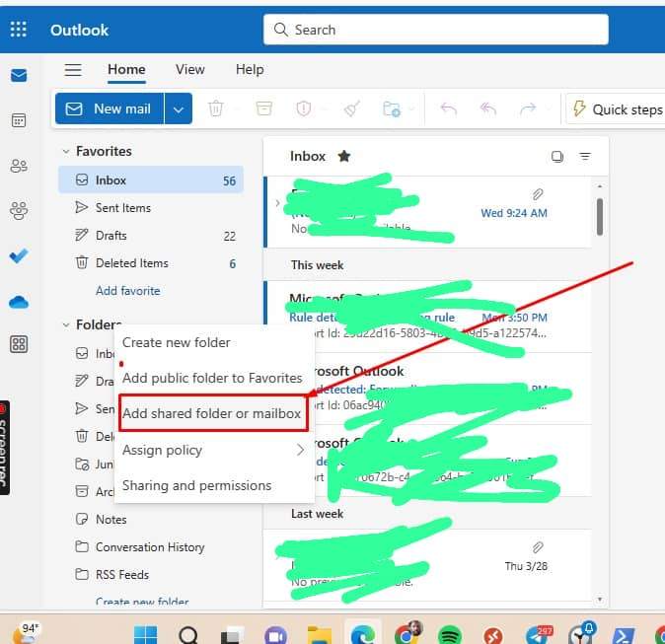Click the Reply arrow icon

[448, 108]
